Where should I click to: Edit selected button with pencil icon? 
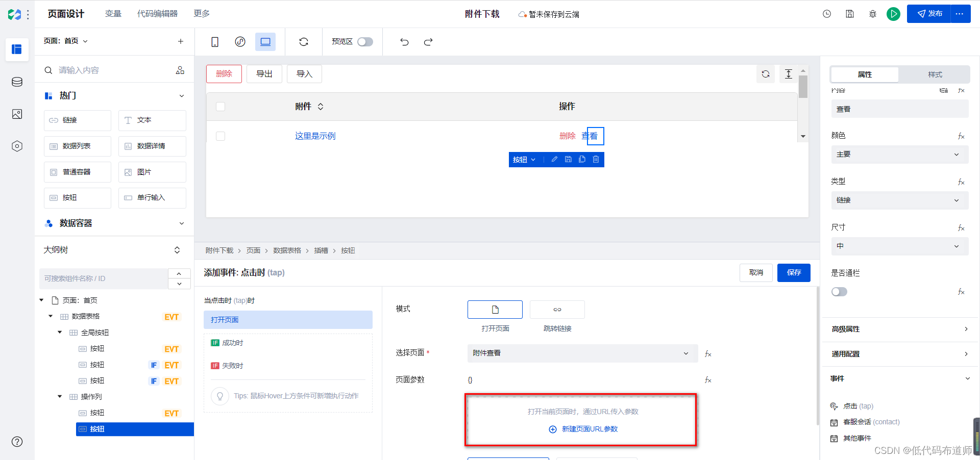click(x=554, y=159)
